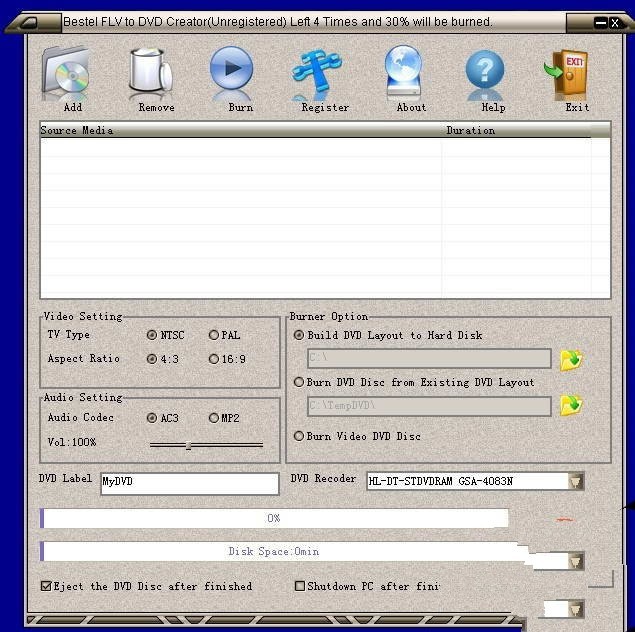Screen dimensions: 635x632
Task: Click the Remove trash can icon
Action: (x=151, y=74)
